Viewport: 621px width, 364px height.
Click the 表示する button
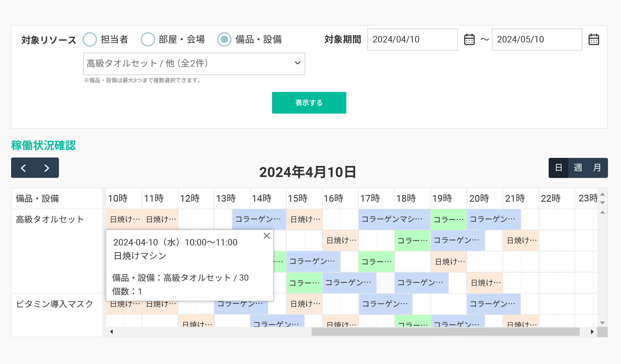(x=309, y=103)
